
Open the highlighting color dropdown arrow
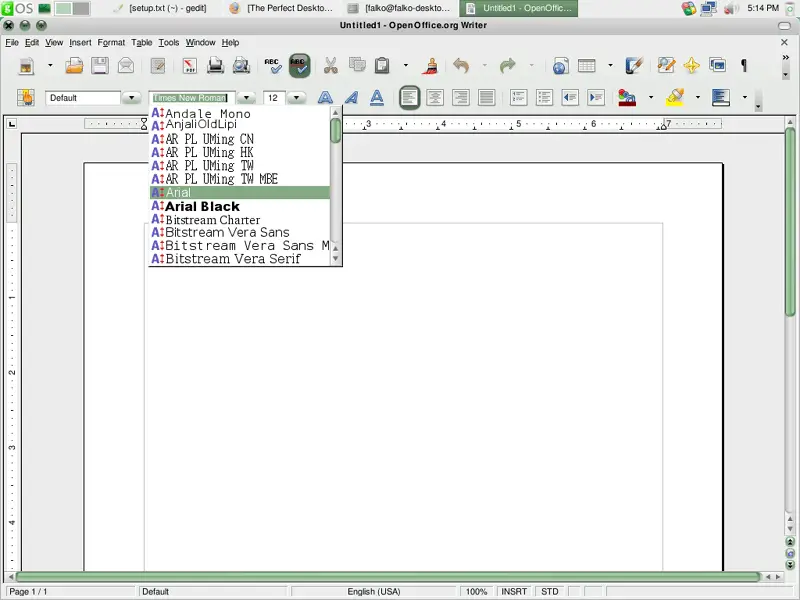coord(697,98)
